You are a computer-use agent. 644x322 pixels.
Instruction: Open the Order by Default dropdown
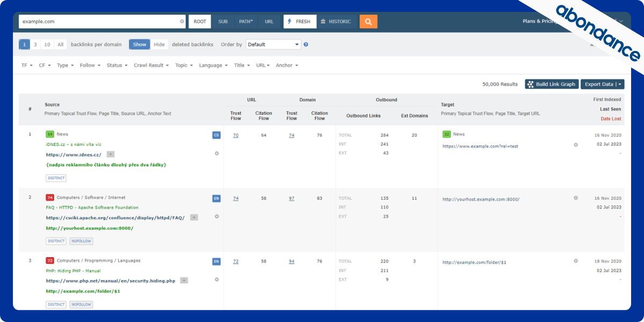click(x=274, y=45)
